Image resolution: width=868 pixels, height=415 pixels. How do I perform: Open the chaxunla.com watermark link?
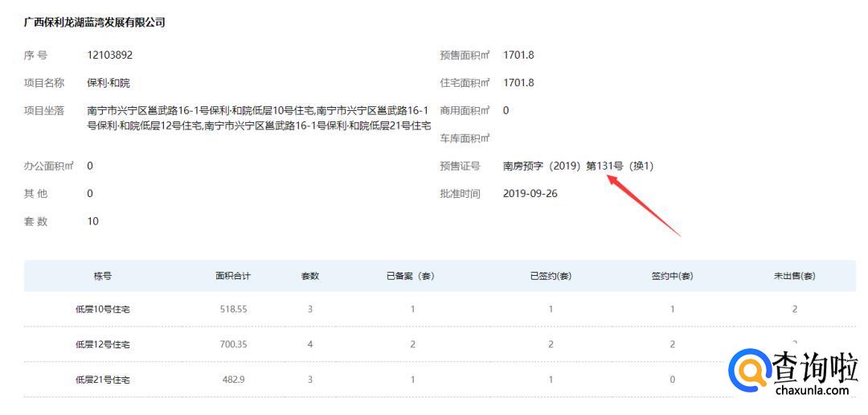pos(812,391)
